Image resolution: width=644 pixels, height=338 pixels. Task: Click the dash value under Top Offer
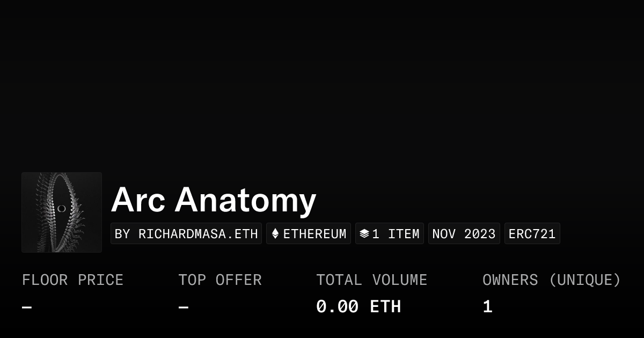(x=184, y=307)
